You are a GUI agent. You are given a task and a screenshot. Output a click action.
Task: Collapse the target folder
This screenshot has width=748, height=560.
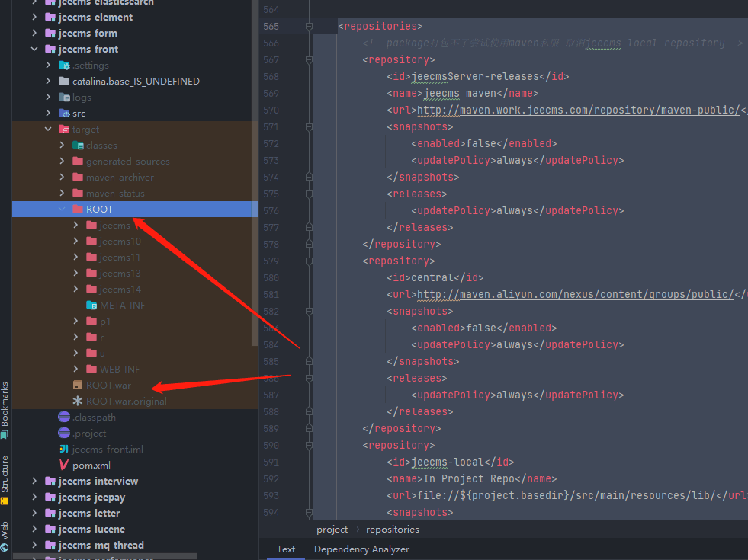point(48,130)
